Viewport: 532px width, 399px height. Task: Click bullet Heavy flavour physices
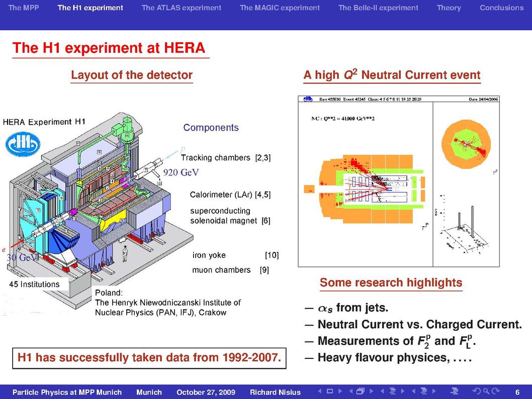[395, 358]
